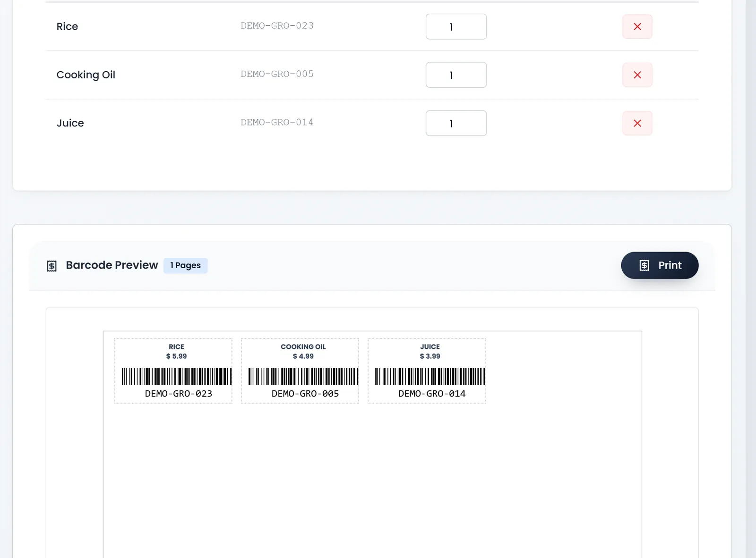756x558 pixels.
Task: Click the Barcode Preview receipt icon
Action: tap(52, 266)
